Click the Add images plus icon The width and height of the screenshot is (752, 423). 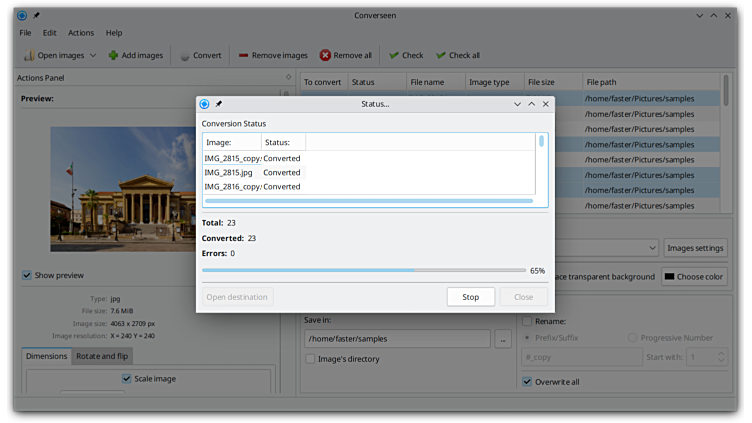(113, 56)
